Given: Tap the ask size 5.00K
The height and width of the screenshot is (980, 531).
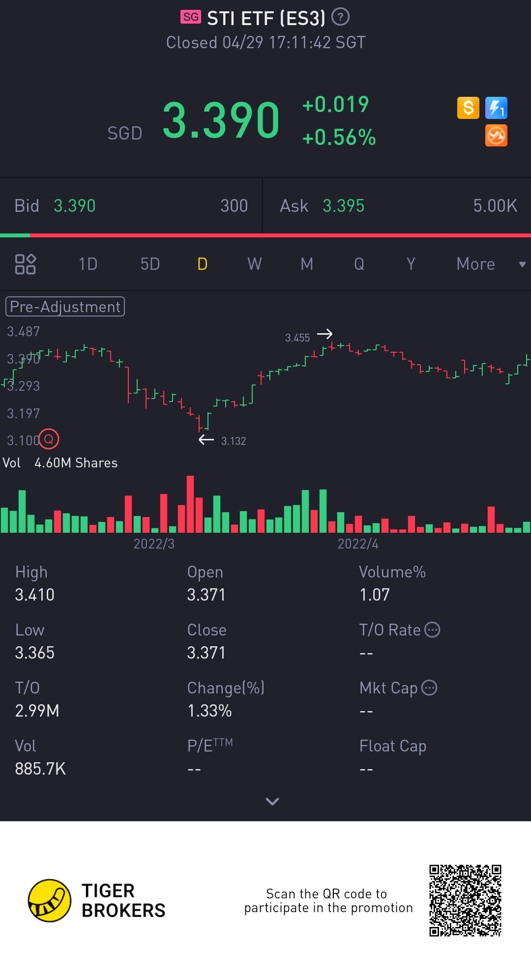Looking at the screenshot, I should point(495,205).
